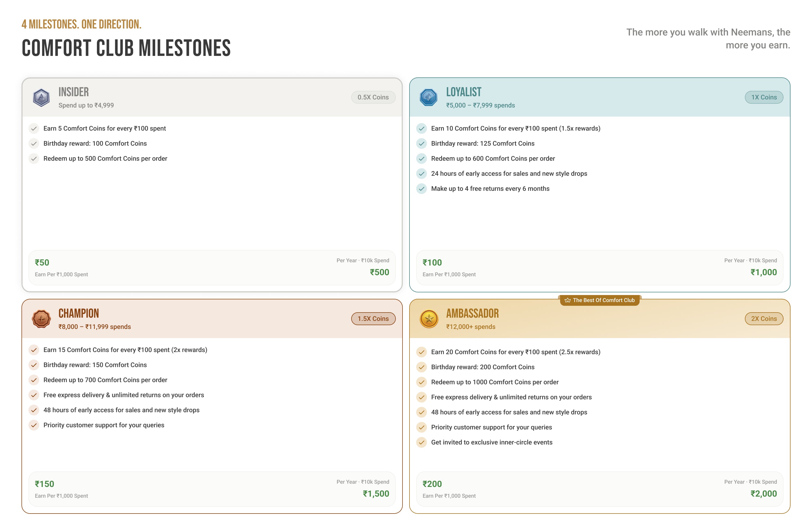Screen dimensions: 812x531
Task: Click '₹5,000 – ₹7,999 spends' under Loyalist
Action: (480, 105)
